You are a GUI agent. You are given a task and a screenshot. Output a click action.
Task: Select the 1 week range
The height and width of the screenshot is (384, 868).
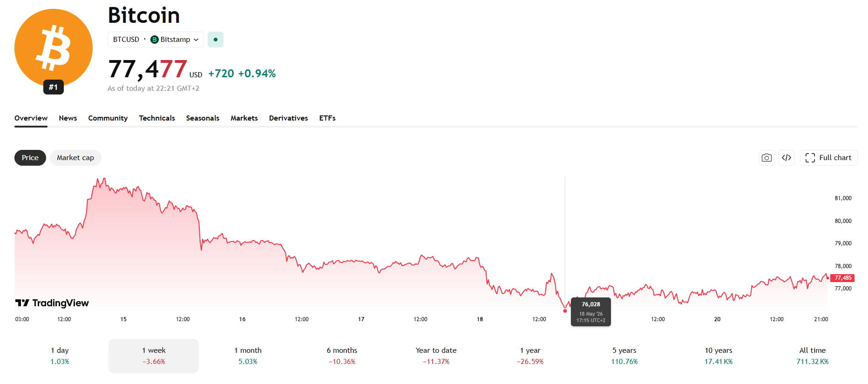coord(154,356)
